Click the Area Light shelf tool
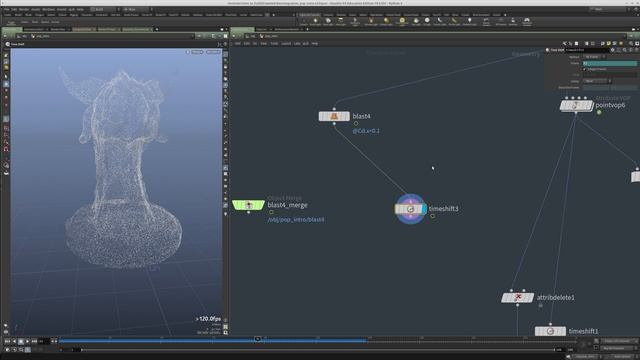 pyautogui.click(x=341, y=21)
